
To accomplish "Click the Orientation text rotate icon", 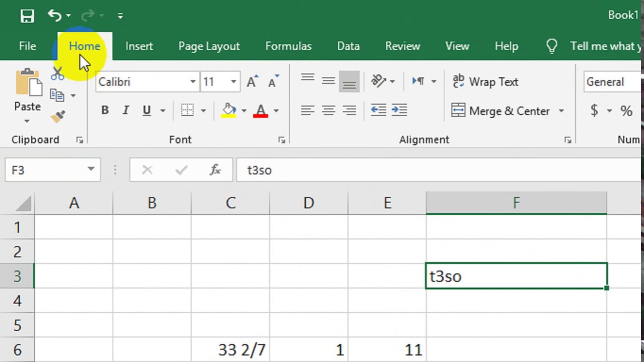I will click(379, 81).
